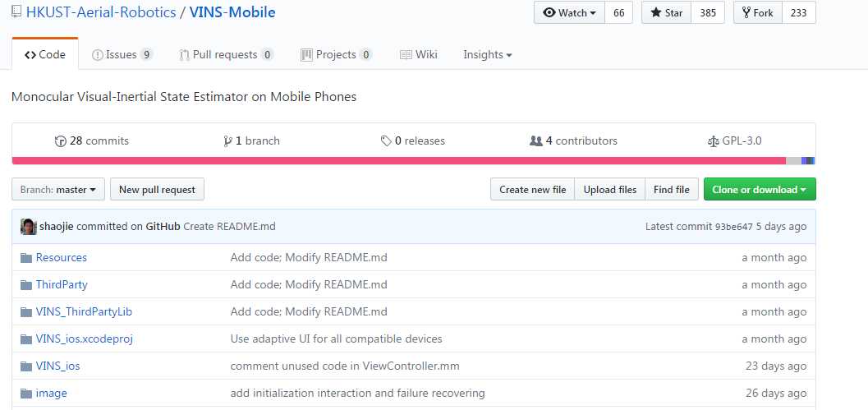The height and width of the screenshot is (410, 868).
Task: Open the ThirdParty folder
Action: pyautogui.click(x=62, y=285)
